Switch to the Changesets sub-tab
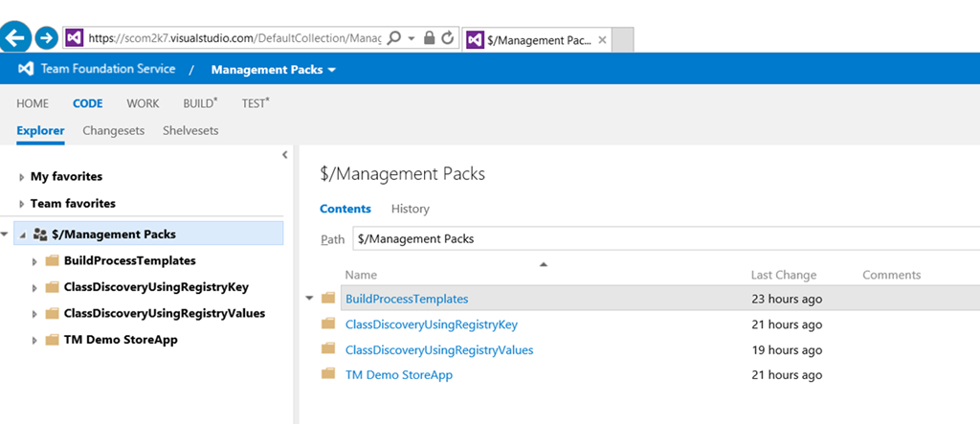Image resolution: width=980 pixels, height=424 pixels. [113, 131]
